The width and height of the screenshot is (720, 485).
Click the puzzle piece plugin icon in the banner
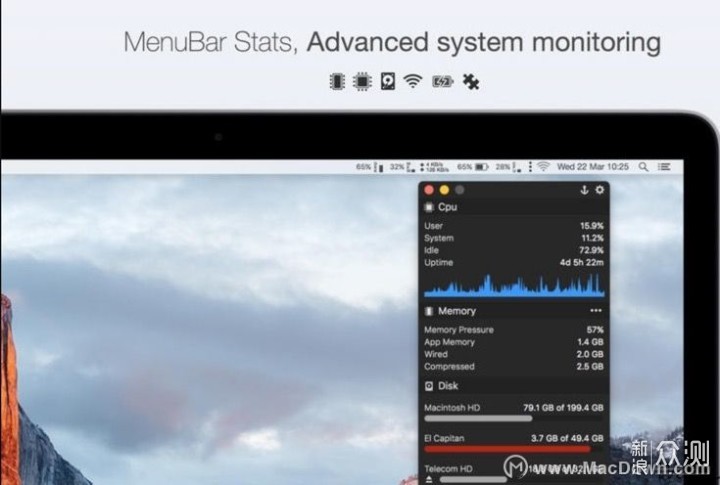click(x=470, y=81)
